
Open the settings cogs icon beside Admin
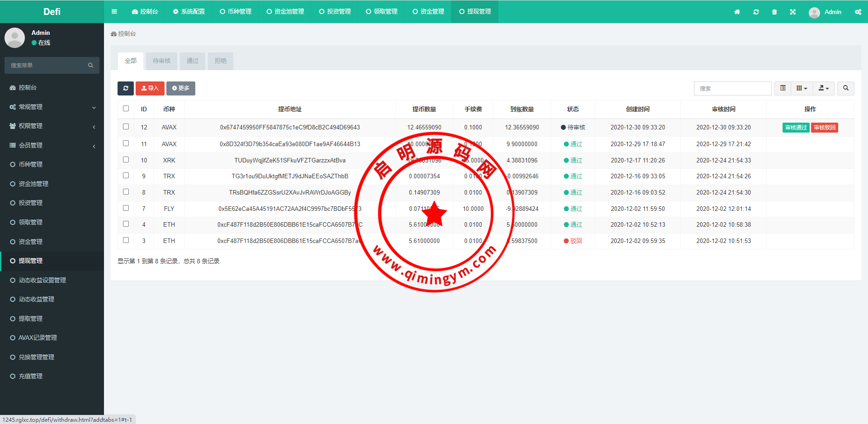(x=858, y=12)
